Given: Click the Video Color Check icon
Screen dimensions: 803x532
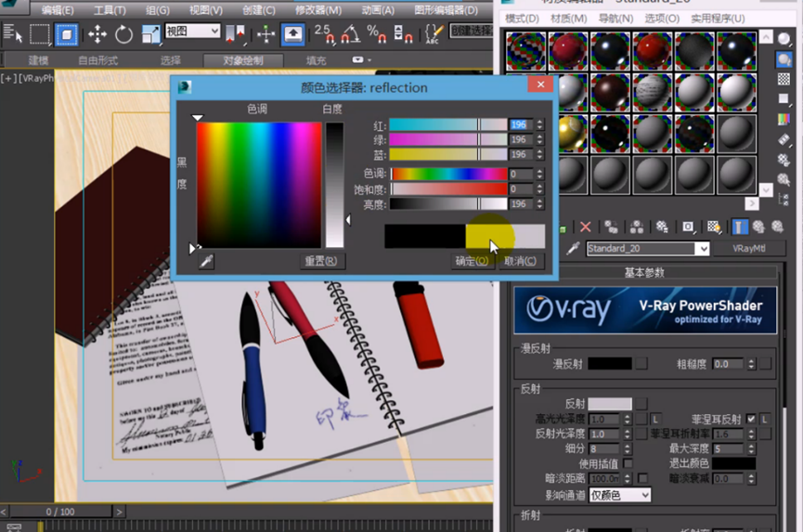Looking at the screenshot, I should [x=784, y=119].
